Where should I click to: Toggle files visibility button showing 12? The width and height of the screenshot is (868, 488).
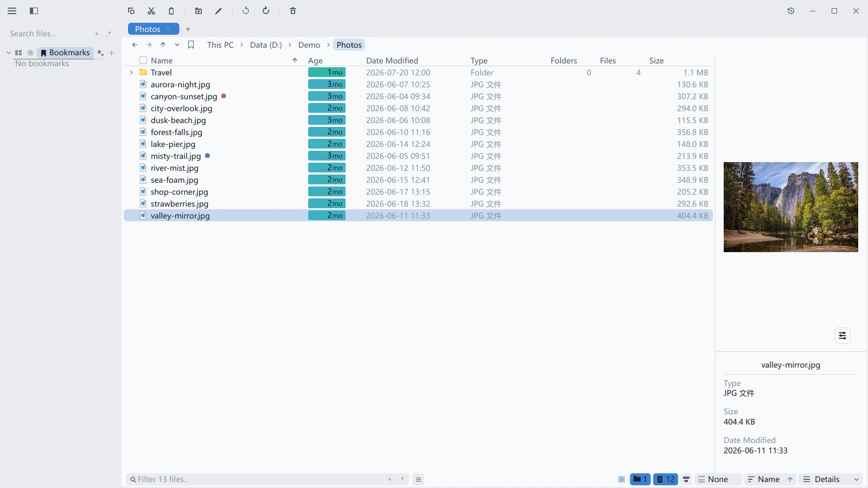coord(666,479)
